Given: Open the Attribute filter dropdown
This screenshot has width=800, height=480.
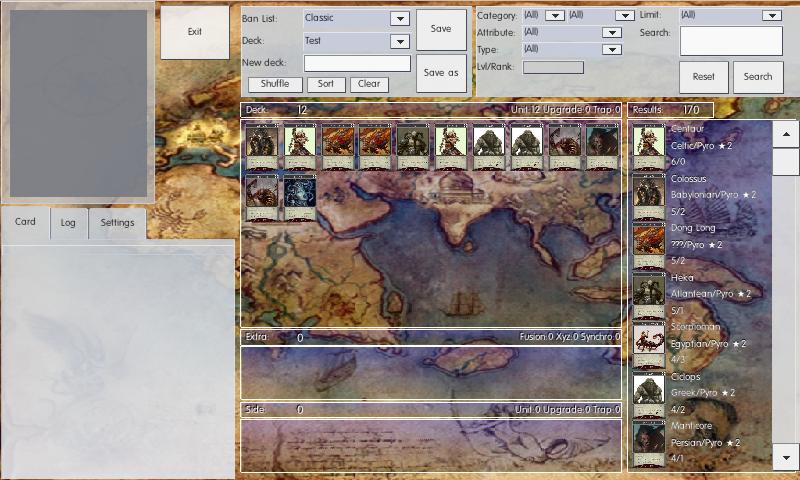Looking at the screenshot, I should pos(611,33).
